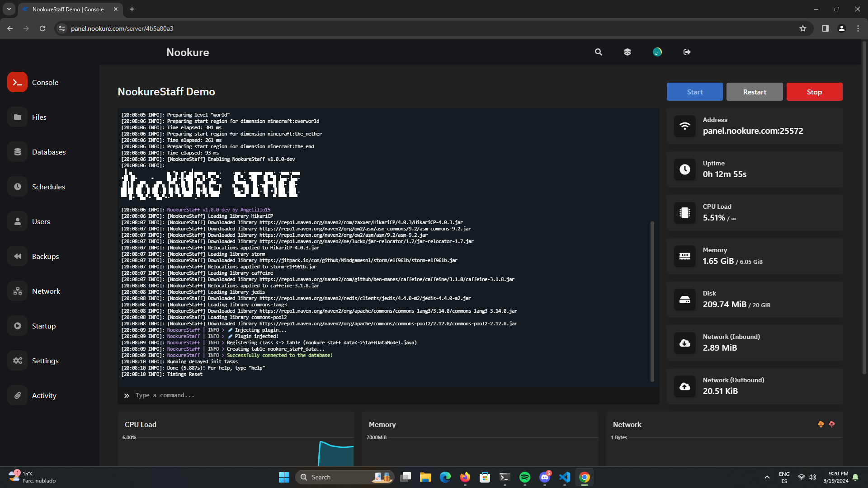Click the 5.51% CPU load value

[714, 218]
